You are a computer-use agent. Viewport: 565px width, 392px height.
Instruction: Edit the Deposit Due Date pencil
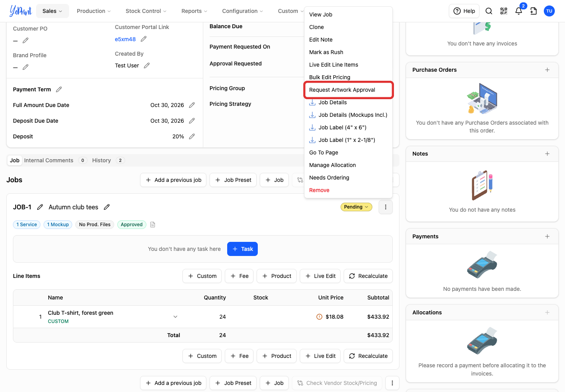click(x=192, y=121)
